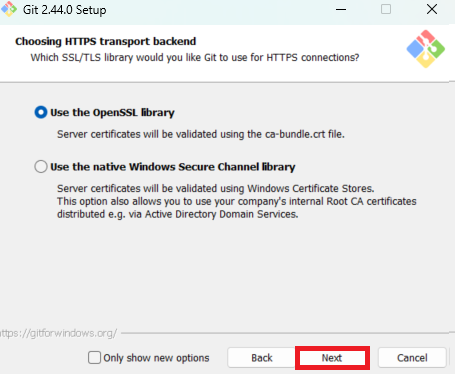The height and width of the screenshot is (374, 455).
Task: Click the Git logo in the header
Action: pyautogui.click(x=426, y=49)
